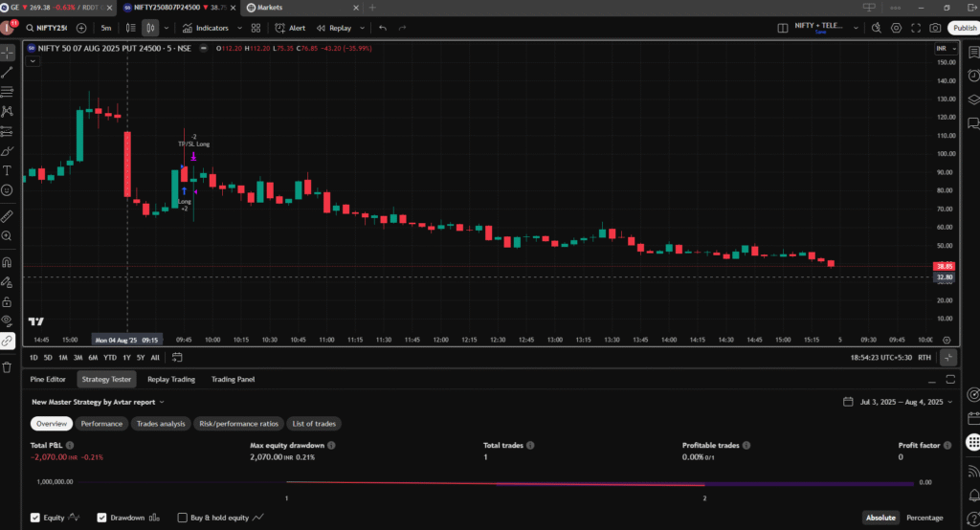Click the bar style icon next to 5m

(130, 28)
